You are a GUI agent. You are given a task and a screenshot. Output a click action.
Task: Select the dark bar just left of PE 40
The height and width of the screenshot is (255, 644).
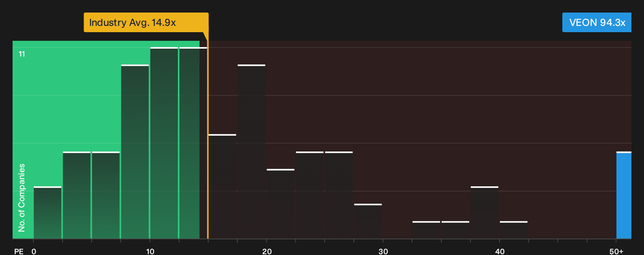(x=485, y=213)
